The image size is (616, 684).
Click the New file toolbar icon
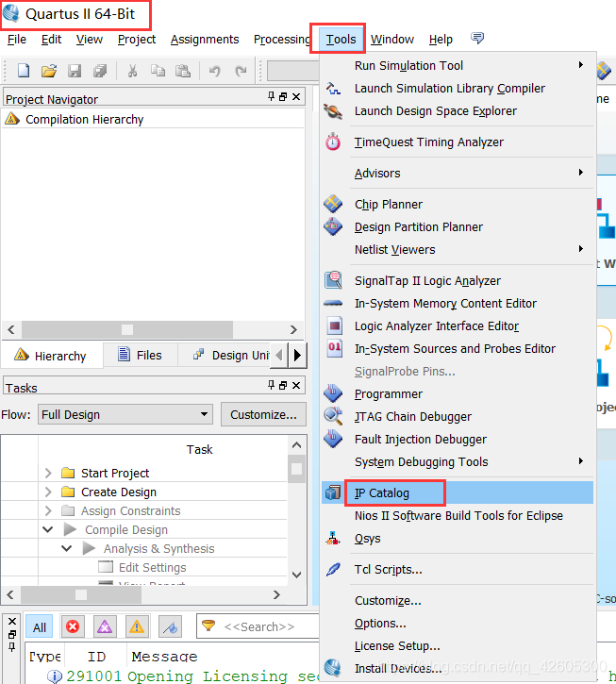(24, 70)
